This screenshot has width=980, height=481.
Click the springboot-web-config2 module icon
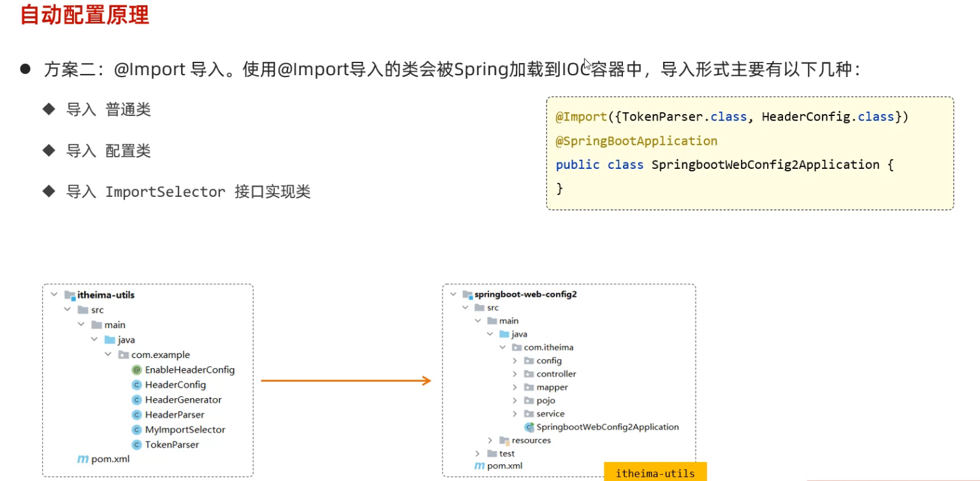point(467,294)
